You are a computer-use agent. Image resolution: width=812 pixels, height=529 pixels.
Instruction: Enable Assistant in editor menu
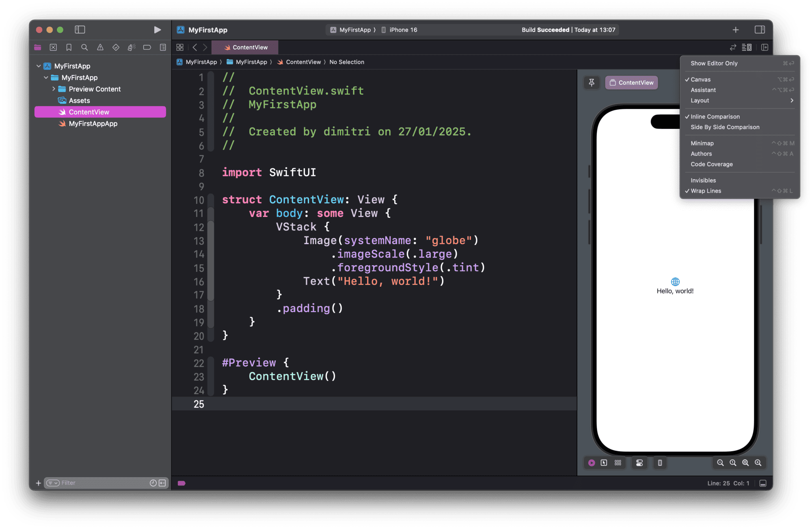pos(740,90)
